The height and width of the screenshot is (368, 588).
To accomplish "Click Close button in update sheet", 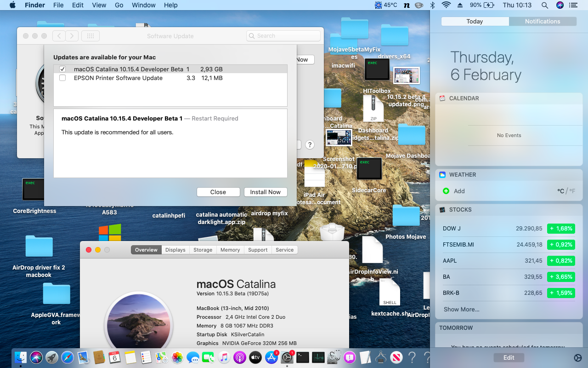I will point(218,192).
